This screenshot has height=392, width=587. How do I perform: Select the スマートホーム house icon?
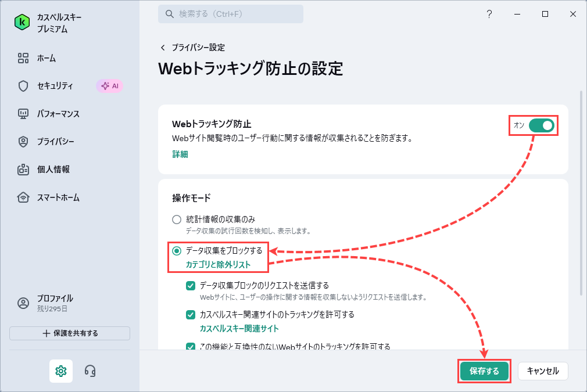click(x=23, y=197)
